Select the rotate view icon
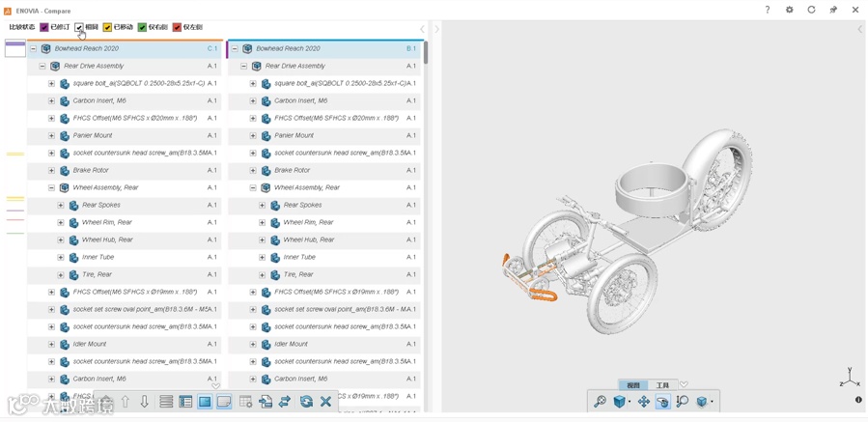Image resolution: width=868 pixels, height=422 pixels. (663, 402)
